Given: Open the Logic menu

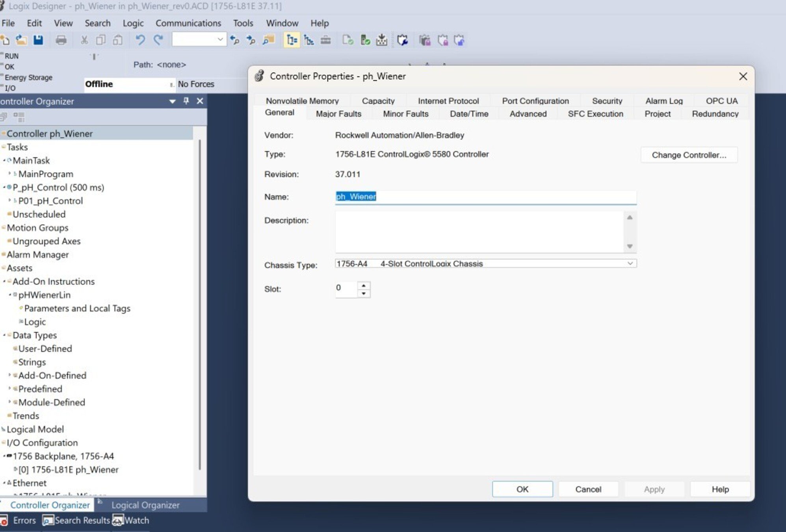Looking at the screenshot, I should coord(133,23).
